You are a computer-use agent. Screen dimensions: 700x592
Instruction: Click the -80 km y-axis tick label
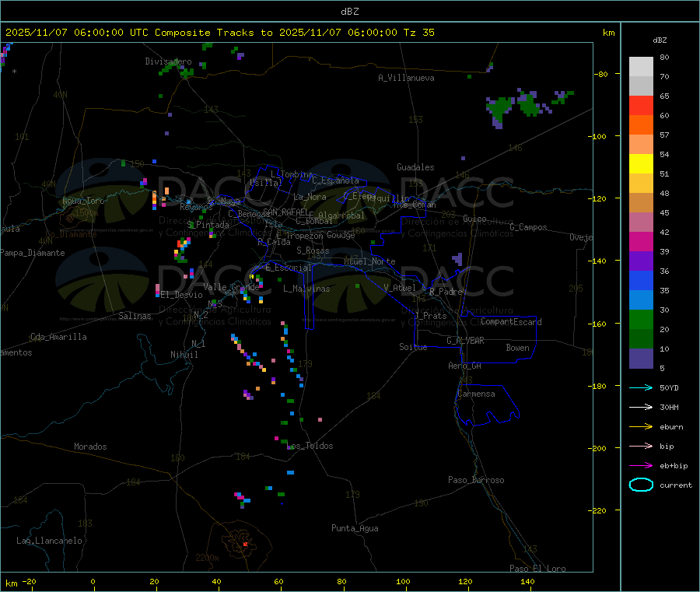point(601,74)
